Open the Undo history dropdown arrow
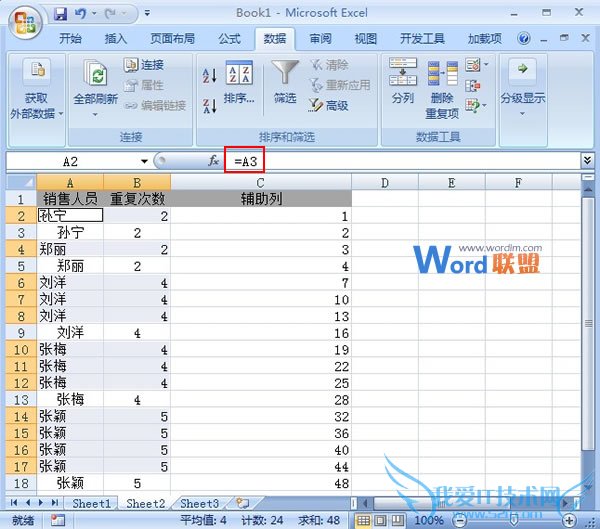Image resolution: width=600 pixels, height=529 pixels. (94, 14)
